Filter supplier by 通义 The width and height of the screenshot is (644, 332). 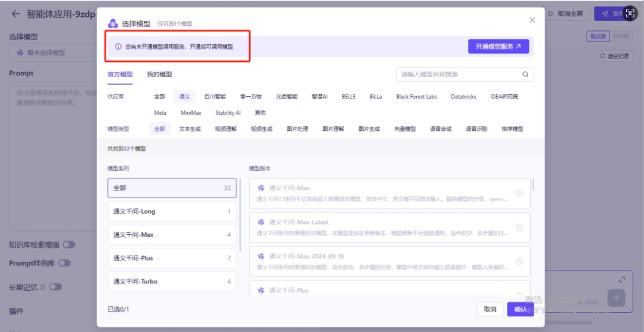184,97
